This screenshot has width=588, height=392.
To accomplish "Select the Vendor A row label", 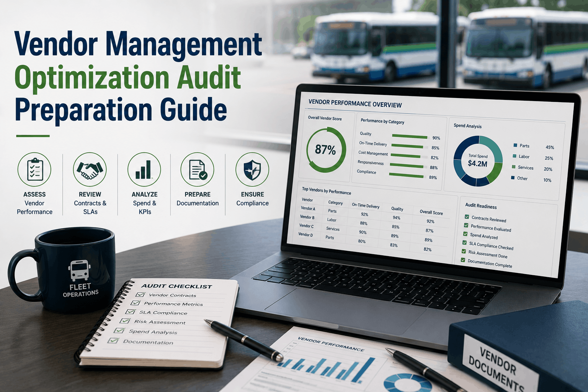I will 308,208.
